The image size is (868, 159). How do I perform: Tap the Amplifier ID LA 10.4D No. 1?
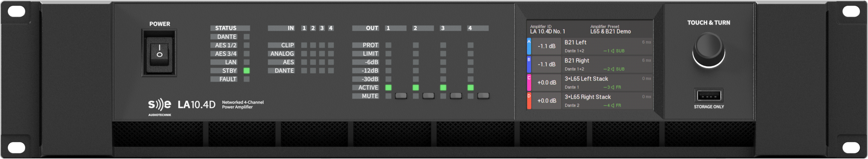click(x=547, y=29)
